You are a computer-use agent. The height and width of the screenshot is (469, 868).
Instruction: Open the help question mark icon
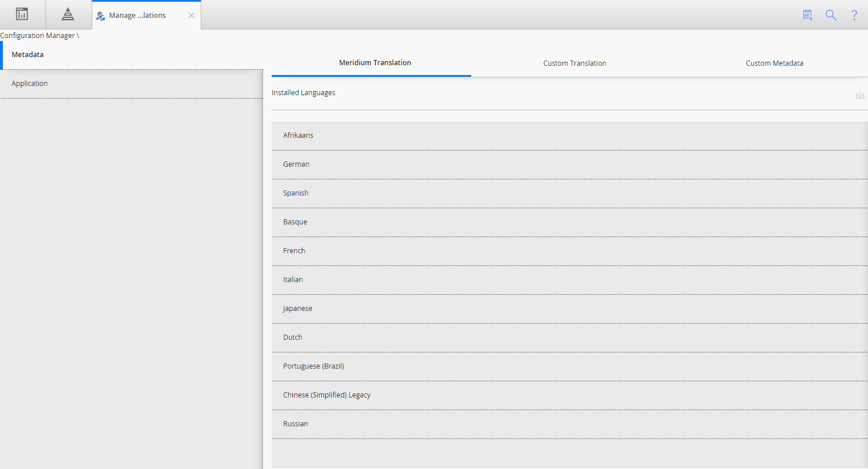[x=854, y=15]
